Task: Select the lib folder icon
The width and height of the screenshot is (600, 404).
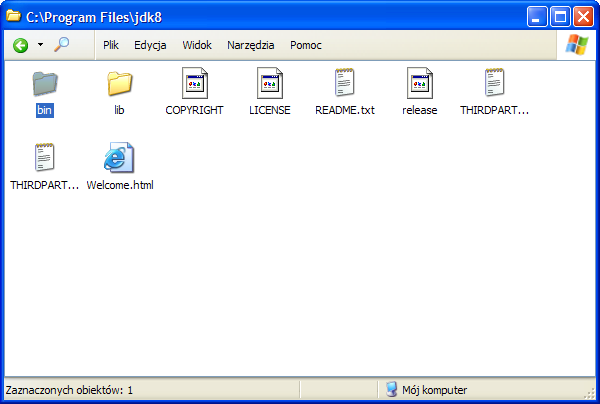Action: [119, 83]
